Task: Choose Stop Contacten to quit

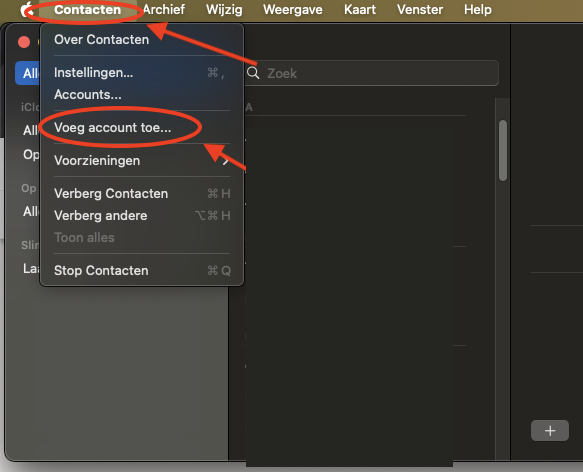Action: pyautogui.click(x=142, y=270)
